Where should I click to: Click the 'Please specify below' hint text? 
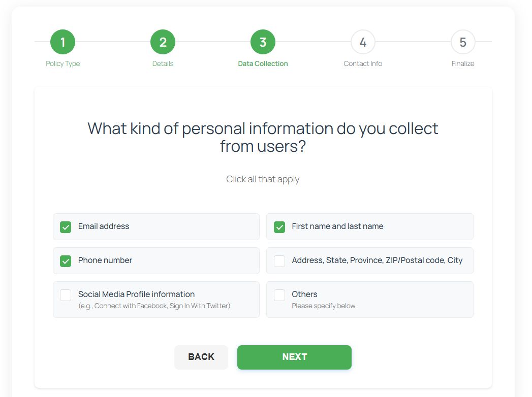coord(324,306)
